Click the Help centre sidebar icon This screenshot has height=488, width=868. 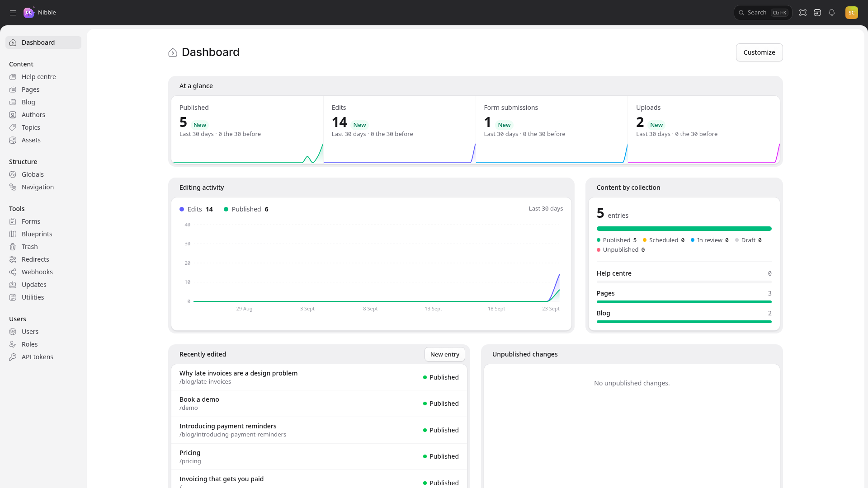tap(13, 77)
